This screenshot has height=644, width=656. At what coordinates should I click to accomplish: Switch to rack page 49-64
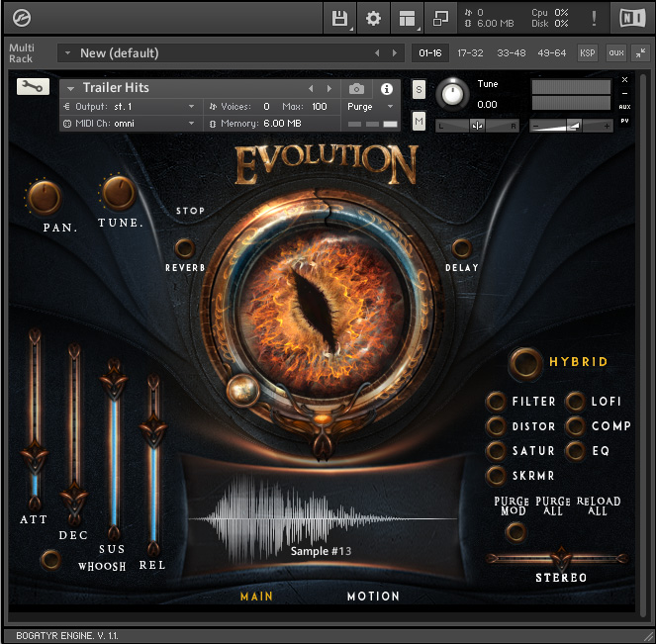click(552, 53)
